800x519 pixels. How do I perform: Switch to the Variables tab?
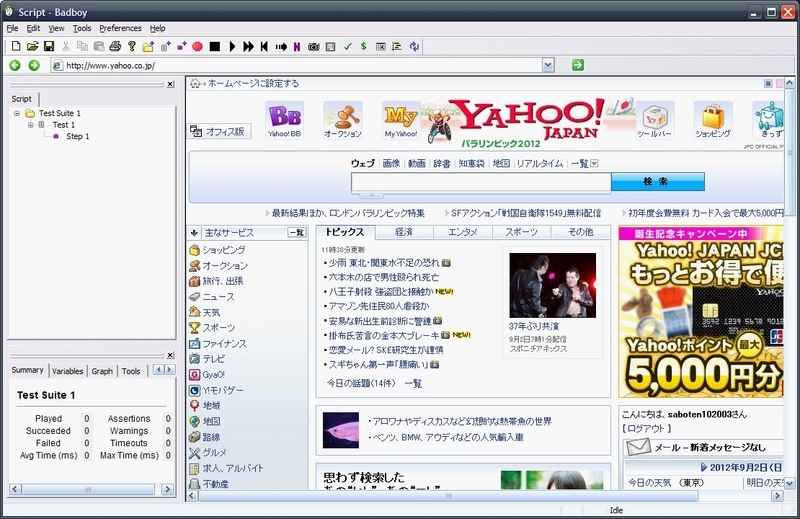pyautogui.click(x=67, y=371)
